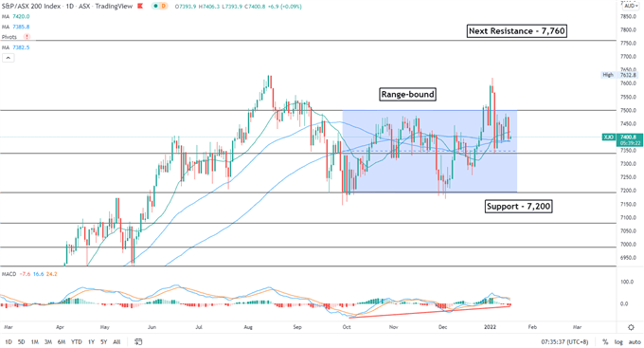
Task: Click the High 7632.8 price marker
Action: 619,75
